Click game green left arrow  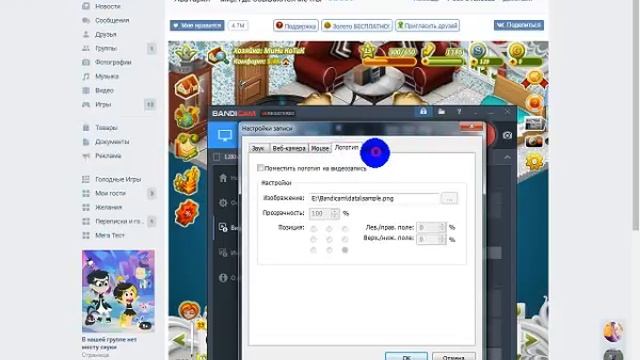click(x=180, y=340)
